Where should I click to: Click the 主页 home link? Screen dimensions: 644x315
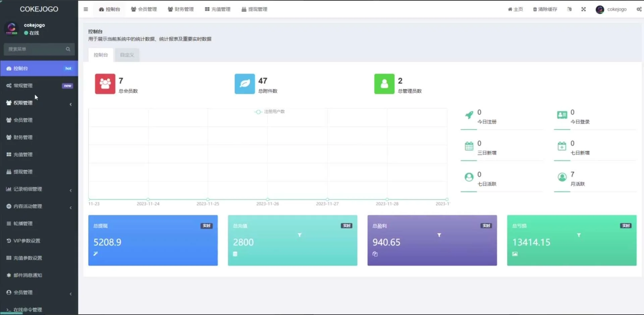515,9
